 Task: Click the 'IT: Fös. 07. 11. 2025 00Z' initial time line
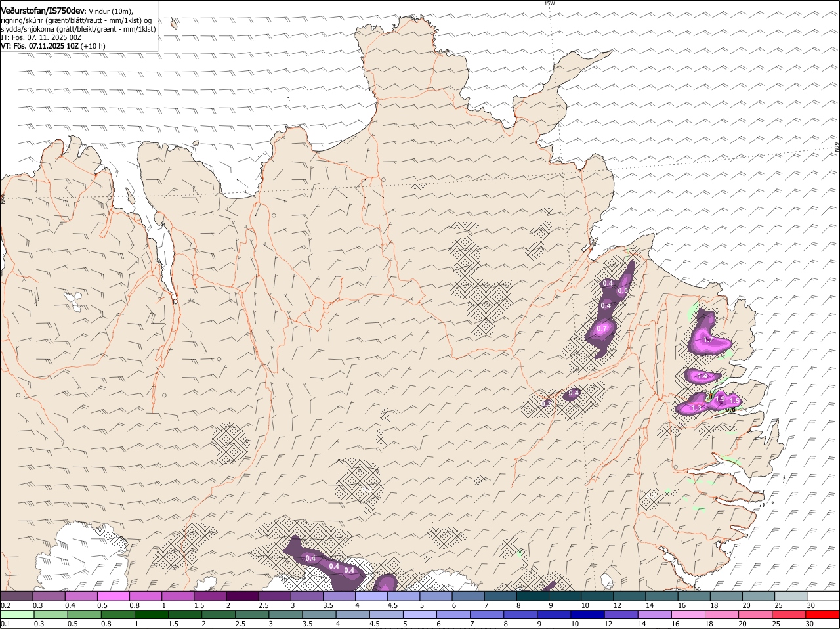point(41,37)
